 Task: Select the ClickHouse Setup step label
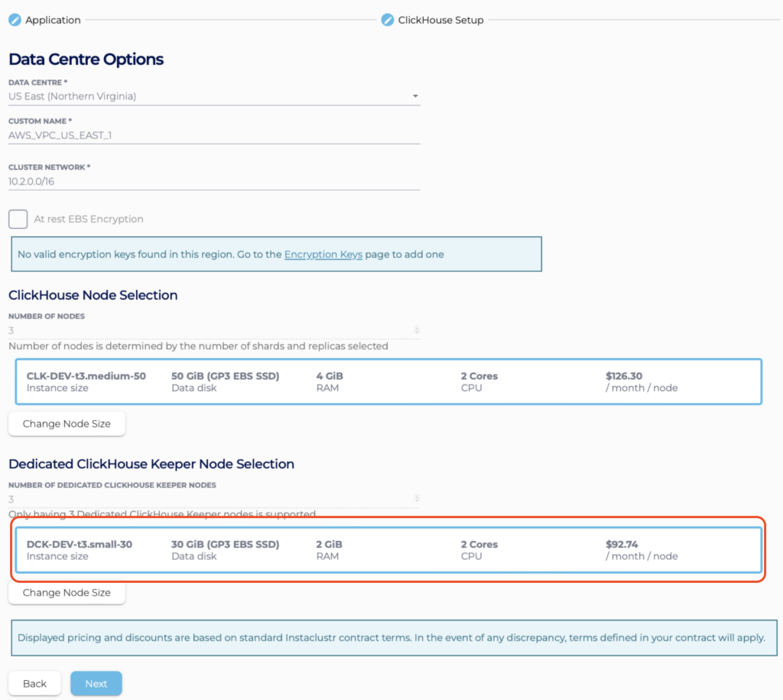tap(440, 20)
